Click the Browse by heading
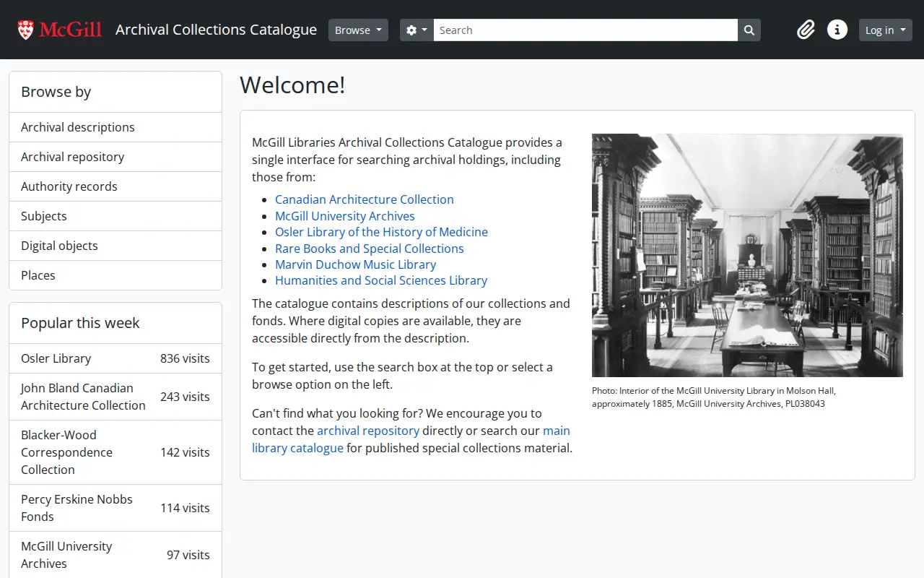 click(x=56, y=92)
